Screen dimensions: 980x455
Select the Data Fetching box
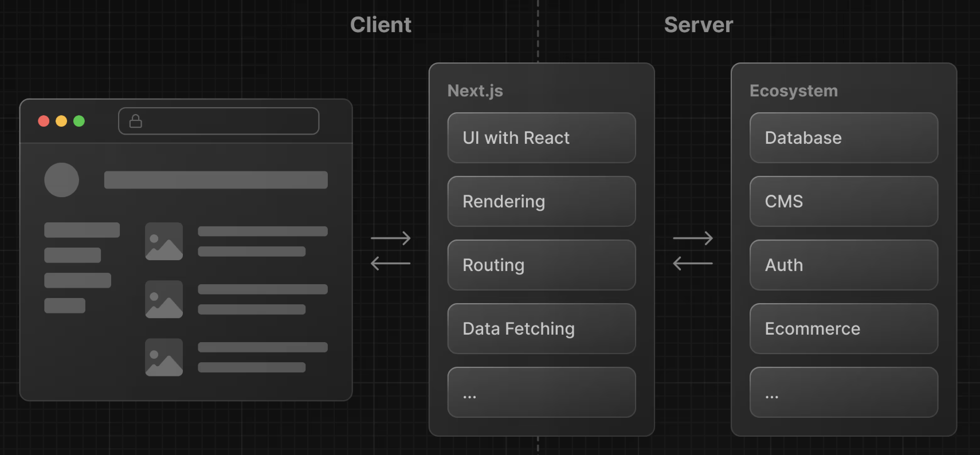tap(542, 328)
